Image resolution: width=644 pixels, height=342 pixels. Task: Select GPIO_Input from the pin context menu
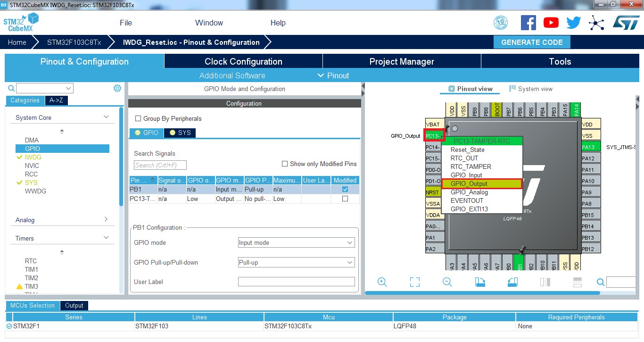pyautogui.click(x=466, y=175)
